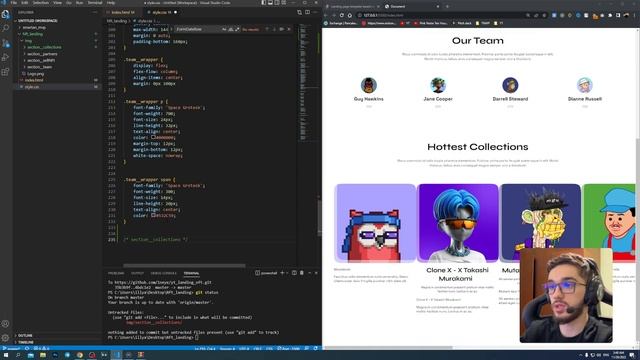Switch to the first browser tab
Screen dimensions: 640x360
coord(353,7)
